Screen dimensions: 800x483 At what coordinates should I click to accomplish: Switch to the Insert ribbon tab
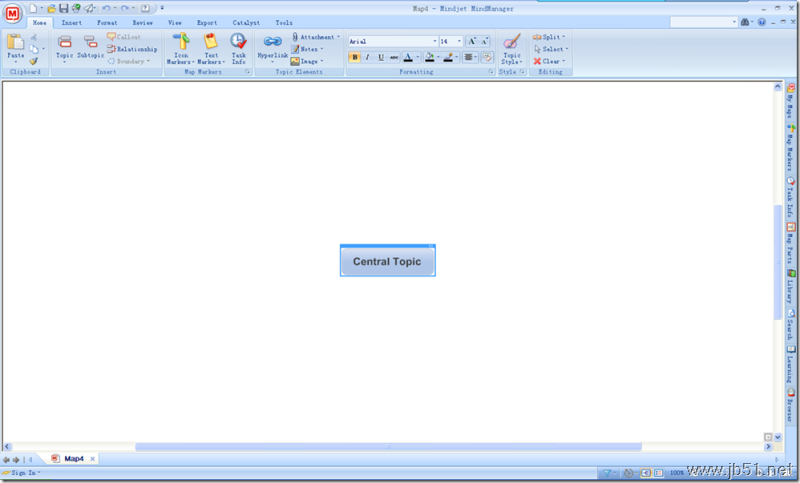coord(71,22)
